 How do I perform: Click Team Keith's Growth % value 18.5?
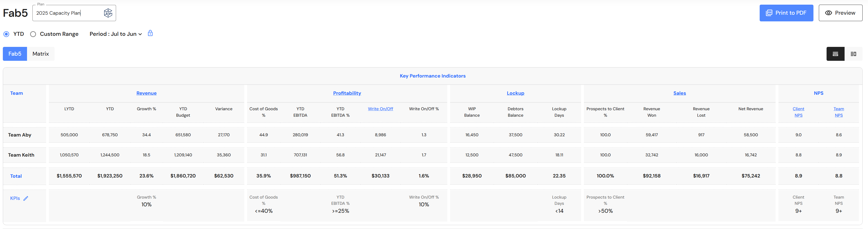147,155
